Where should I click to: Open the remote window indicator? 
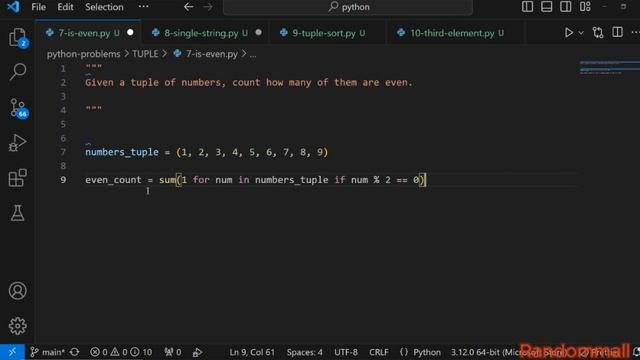pos(12,352)
